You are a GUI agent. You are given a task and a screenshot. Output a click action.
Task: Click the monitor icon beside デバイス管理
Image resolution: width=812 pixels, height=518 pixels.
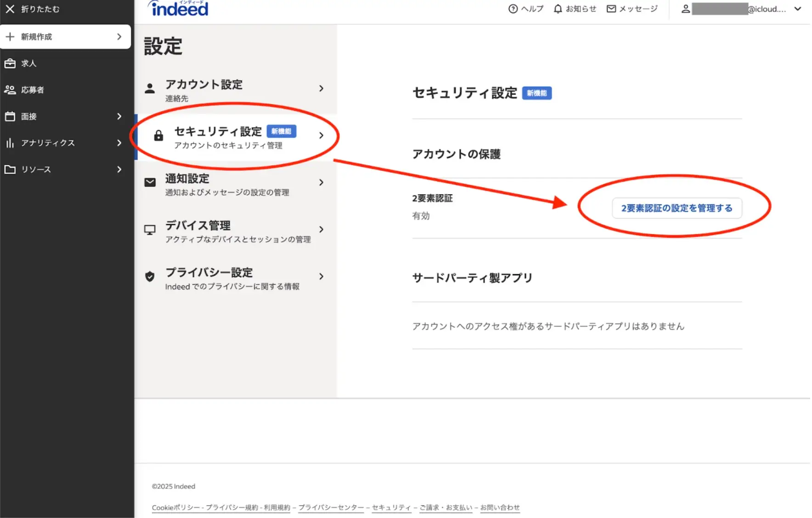pos(150,230)
